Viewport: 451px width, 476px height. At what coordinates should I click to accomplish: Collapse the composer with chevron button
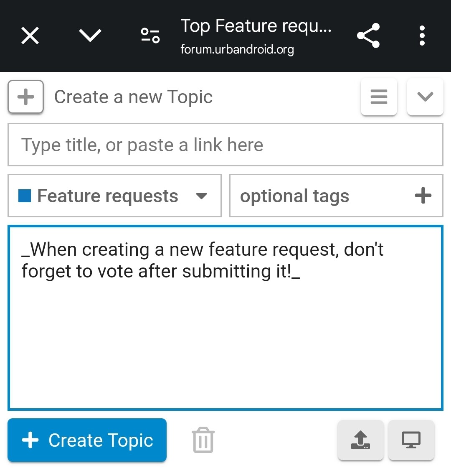(x=425, y=97)
